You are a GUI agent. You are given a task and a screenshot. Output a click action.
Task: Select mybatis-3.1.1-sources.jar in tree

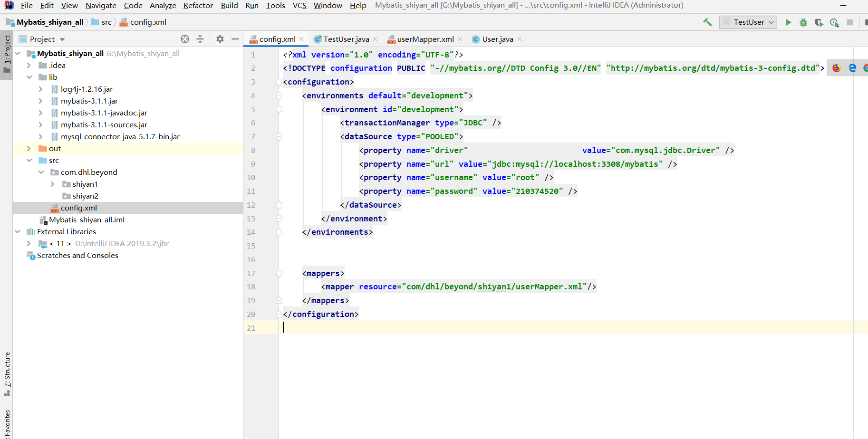104,124
